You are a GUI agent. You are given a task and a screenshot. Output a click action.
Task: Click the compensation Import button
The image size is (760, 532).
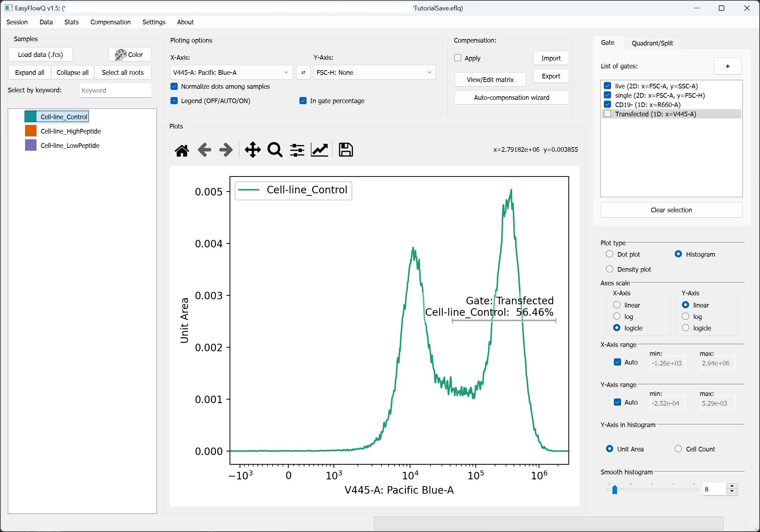[x=551, y=58]
